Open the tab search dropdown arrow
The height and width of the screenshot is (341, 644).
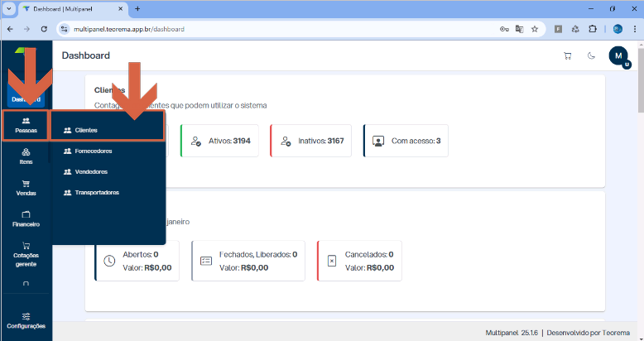8,8
